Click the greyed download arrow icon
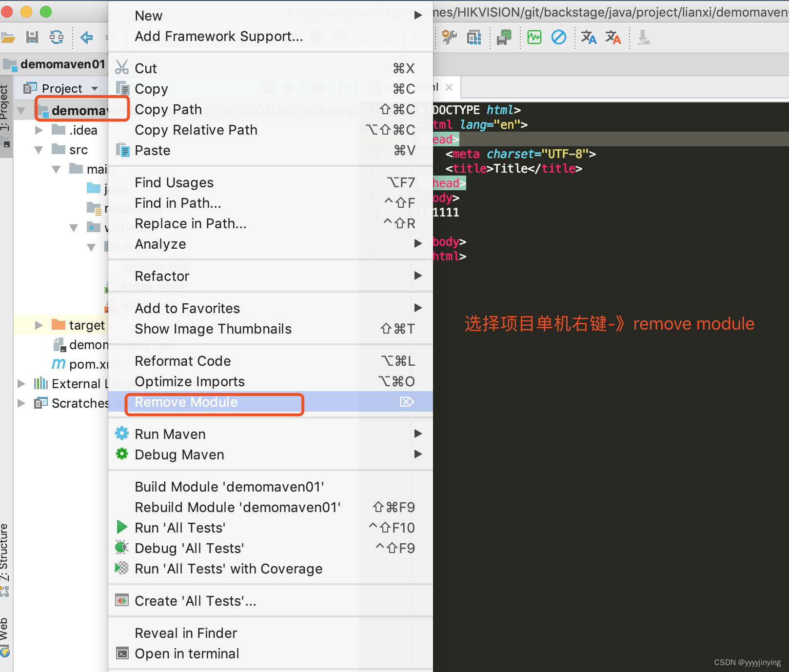 644,37
